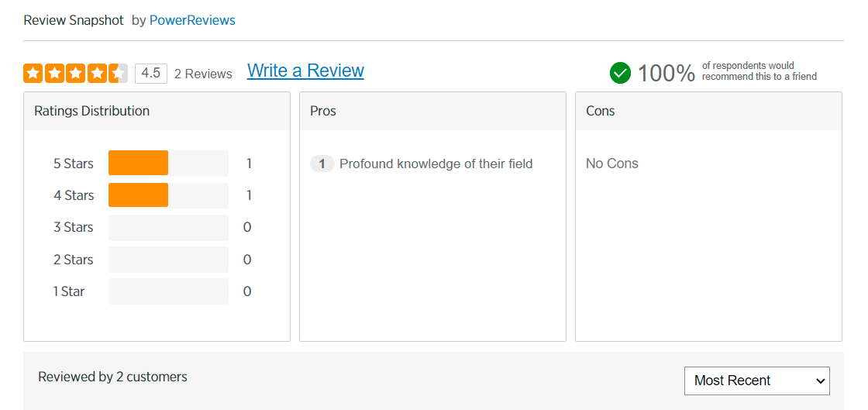868x410 pixels.
Task: Select the empty 3 Stars rating bar
Action: (168, 227)
